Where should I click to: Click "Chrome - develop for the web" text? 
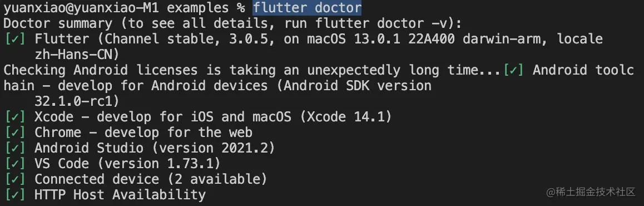(143, 133)
